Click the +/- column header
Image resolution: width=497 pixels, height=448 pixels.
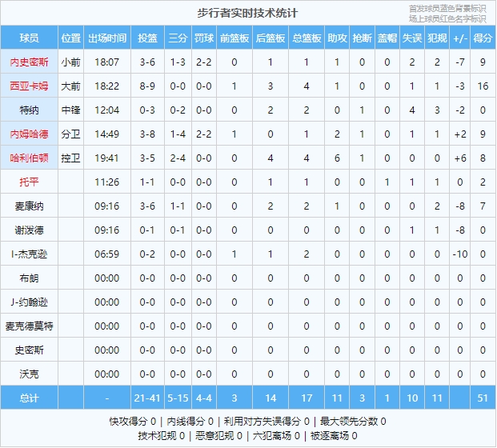(460, 38)
